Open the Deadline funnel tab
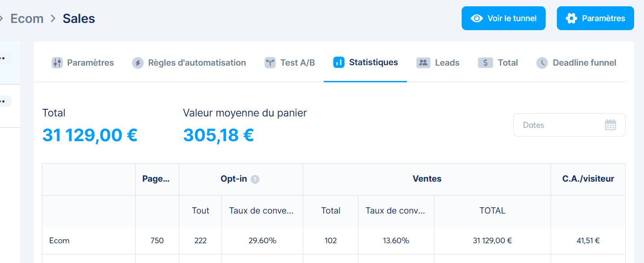644x263 pixels. [x=584, y=63]
